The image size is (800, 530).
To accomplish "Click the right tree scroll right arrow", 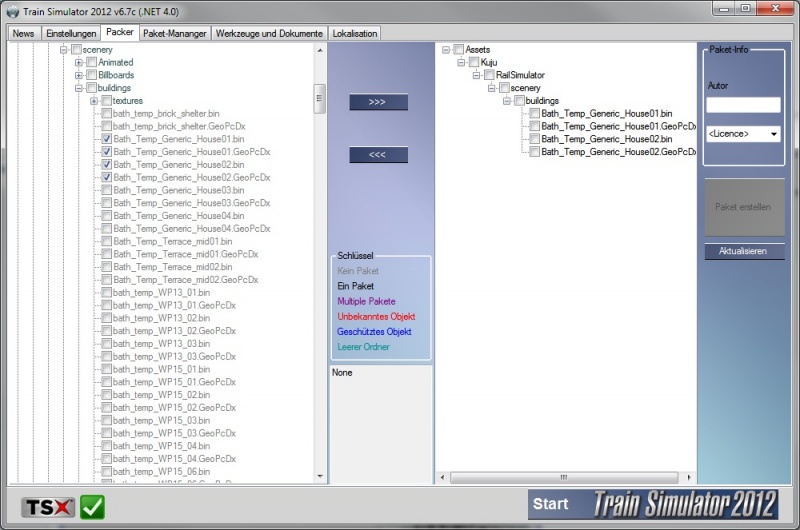I will 689,477.
